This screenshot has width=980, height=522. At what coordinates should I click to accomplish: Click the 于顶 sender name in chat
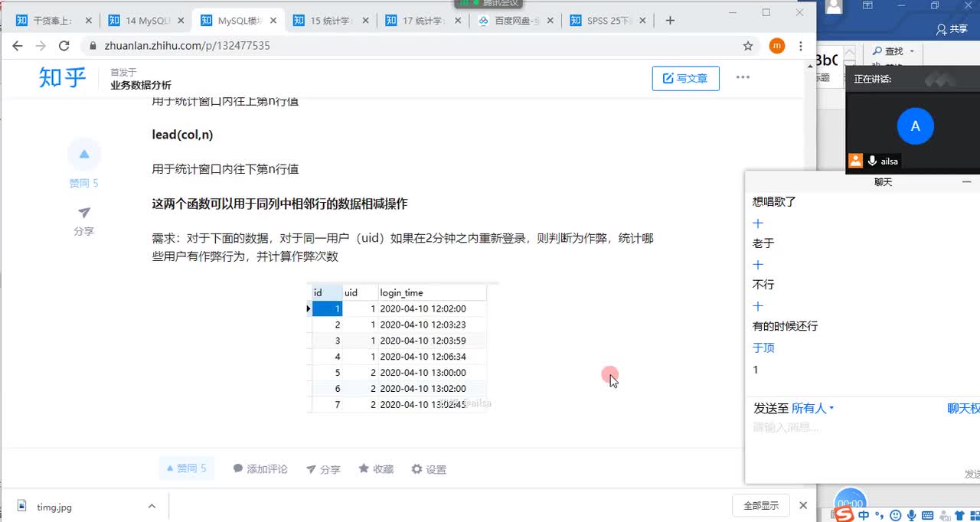pos(763,347)
